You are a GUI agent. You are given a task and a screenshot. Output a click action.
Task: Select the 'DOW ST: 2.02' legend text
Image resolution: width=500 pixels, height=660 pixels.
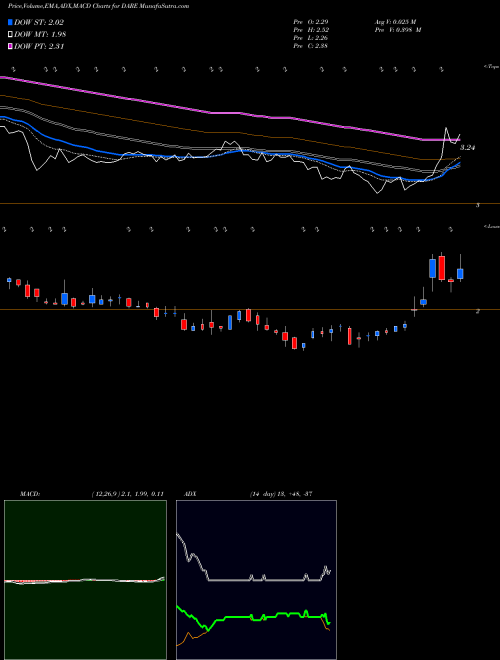(39, 22)
